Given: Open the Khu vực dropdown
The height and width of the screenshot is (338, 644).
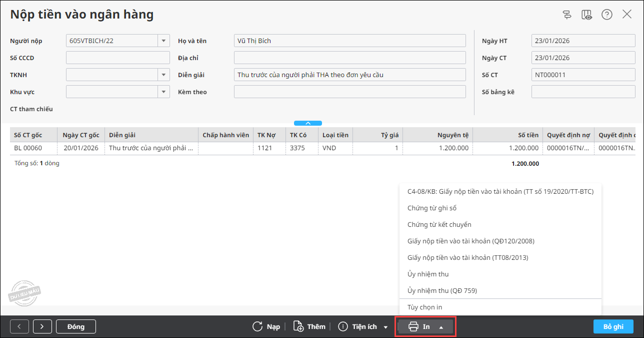Looking at the screenshot, I should click(x=164, y=92).
